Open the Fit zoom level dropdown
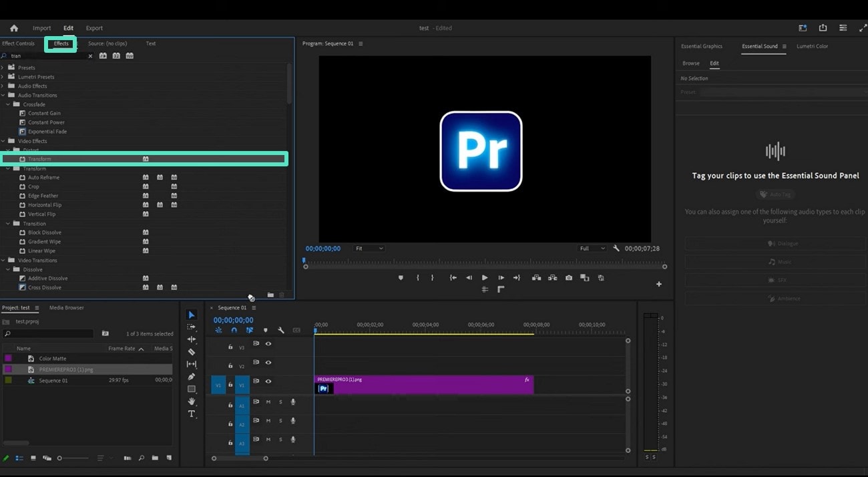868x477 pixels. point(369,249)
